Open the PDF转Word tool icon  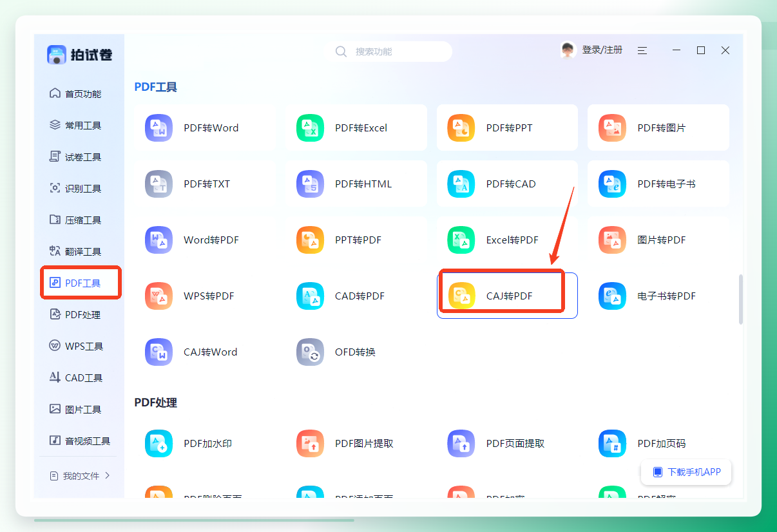click(x=158, y=128)
